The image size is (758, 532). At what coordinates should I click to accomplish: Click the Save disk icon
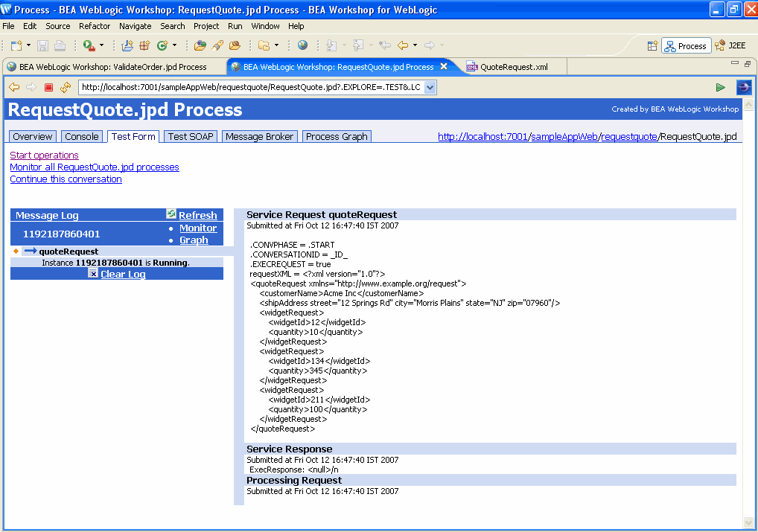(42, 45)
